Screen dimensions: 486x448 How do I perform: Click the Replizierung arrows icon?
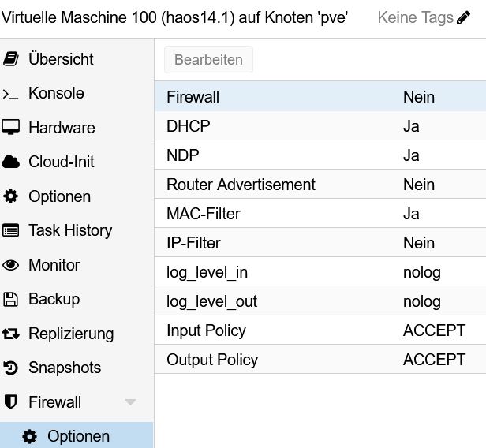click(x=11, y=334)
